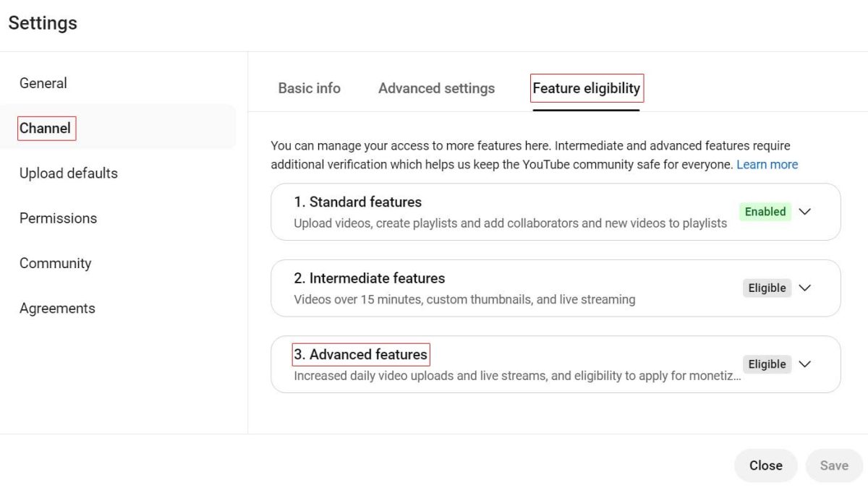This screenshot has height=490, width=868.
Task: Select Channel in the sidebar
Action: coord(46,128)
